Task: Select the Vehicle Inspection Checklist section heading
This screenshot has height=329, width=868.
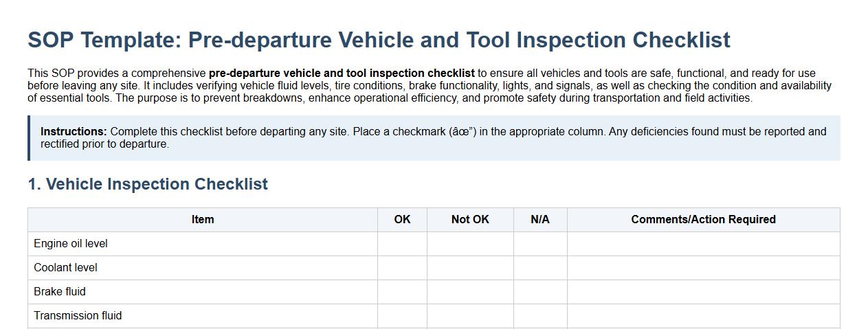Action: pyautogui.click(x=148, y=184)
